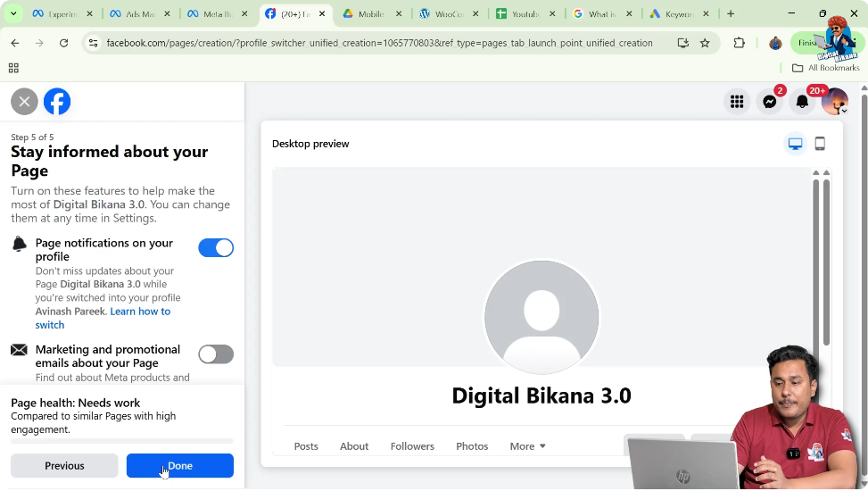Click the Desktop preview heading
The image size is (868, 491).
(x=310, y=144)
